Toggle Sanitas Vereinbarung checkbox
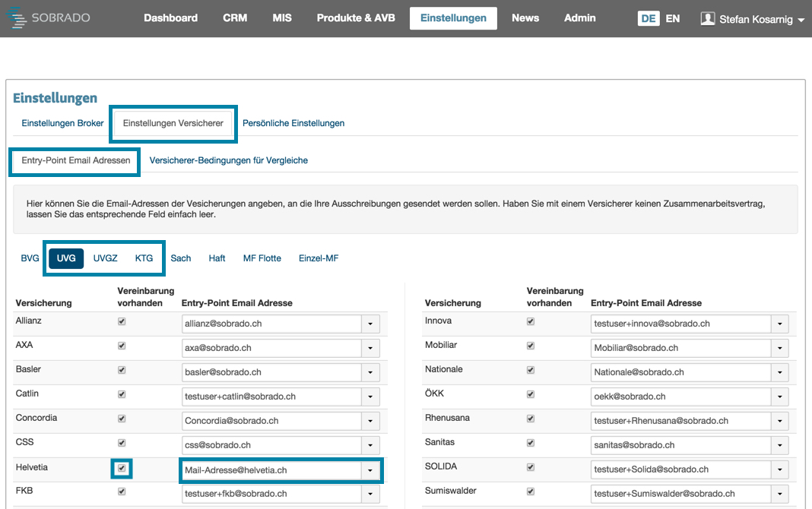Image resolution: width=812 pixels, height=509 pixels. pos(531,443)
